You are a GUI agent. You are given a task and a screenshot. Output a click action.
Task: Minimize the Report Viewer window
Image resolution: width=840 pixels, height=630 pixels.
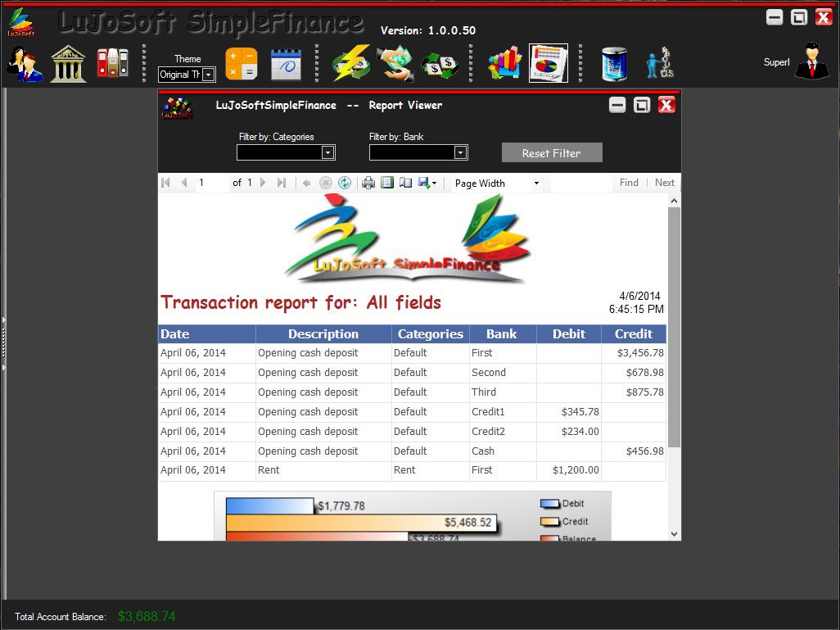click(x=617, y=105)
